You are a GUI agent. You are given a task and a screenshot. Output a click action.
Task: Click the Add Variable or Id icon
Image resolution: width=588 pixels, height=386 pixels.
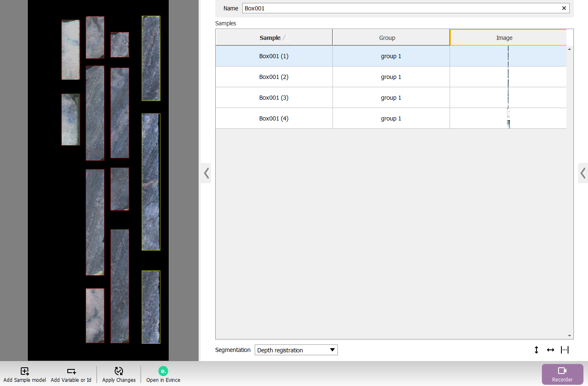pyautogui.click(x=71, y=371)
